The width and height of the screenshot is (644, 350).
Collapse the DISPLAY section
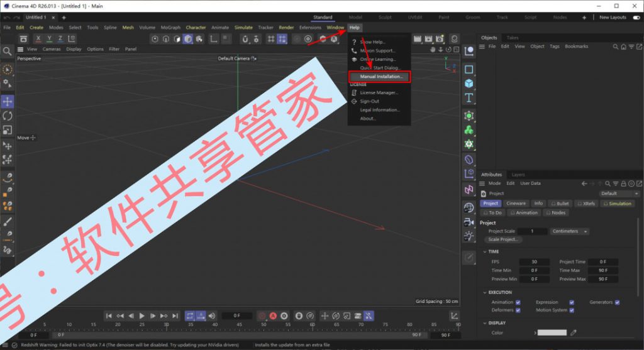point(485,323)
